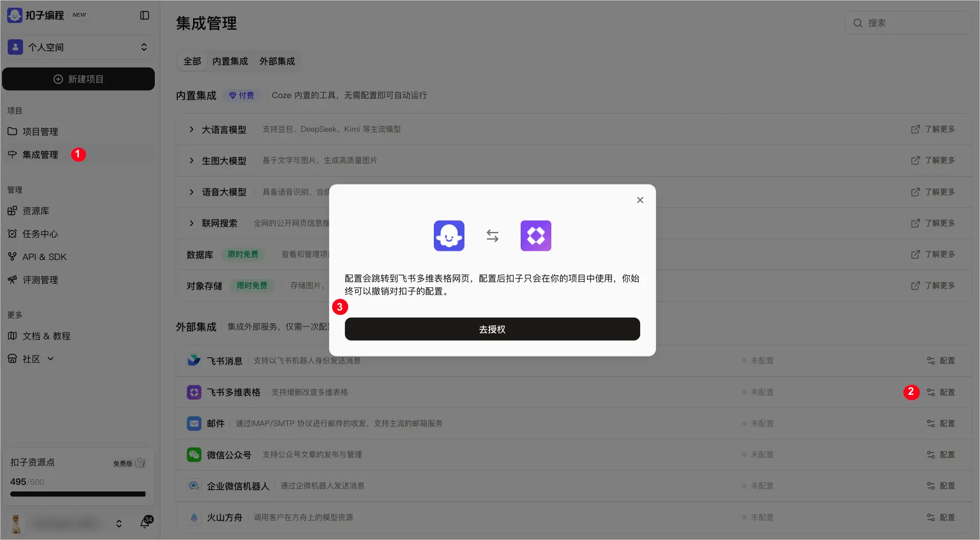Open account switcher arrows at bottom
Viewport: 980px width, 540px height.
pyautogui.click(x=119, y=524)
